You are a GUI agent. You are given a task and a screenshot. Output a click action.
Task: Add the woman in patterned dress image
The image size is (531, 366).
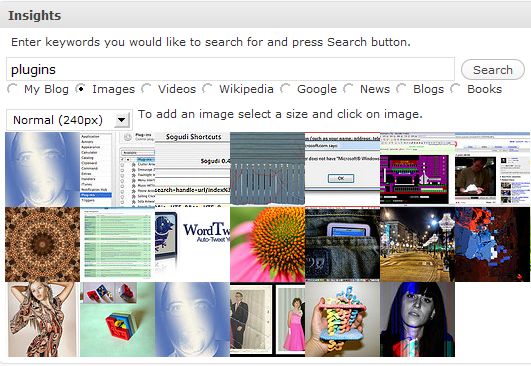[x=42, y=319]
